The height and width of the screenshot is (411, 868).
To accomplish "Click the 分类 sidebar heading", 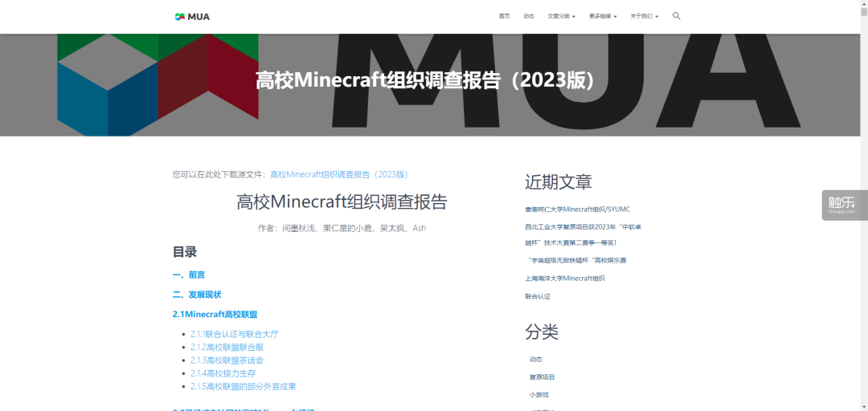I will coord(542,332).
